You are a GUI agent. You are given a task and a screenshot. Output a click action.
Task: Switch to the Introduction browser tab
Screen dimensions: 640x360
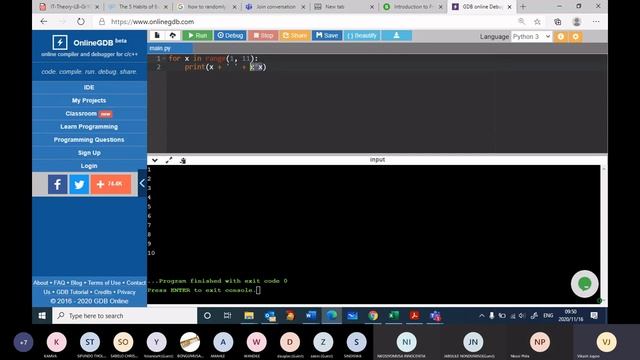(x=413, y=7)
